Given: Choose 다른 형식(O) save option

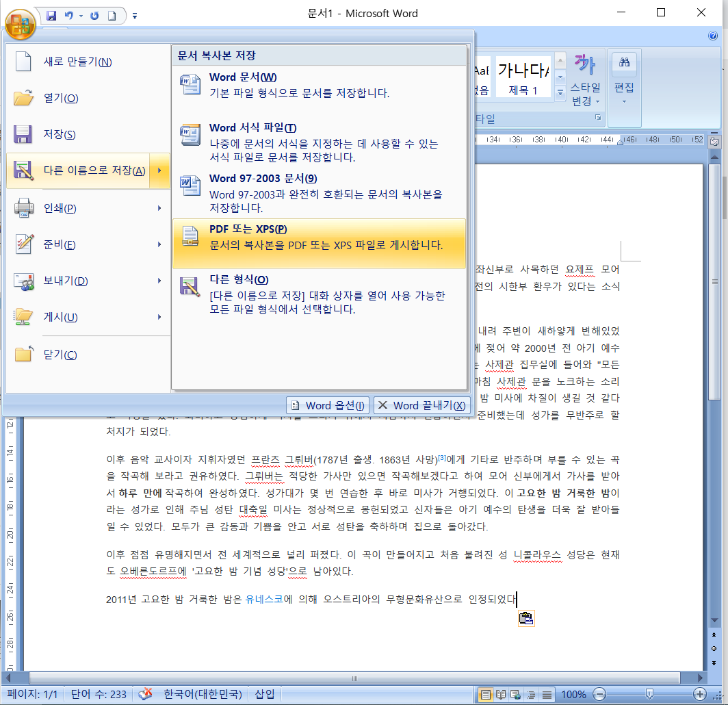Looking at the screenshot, I should 319,294.
